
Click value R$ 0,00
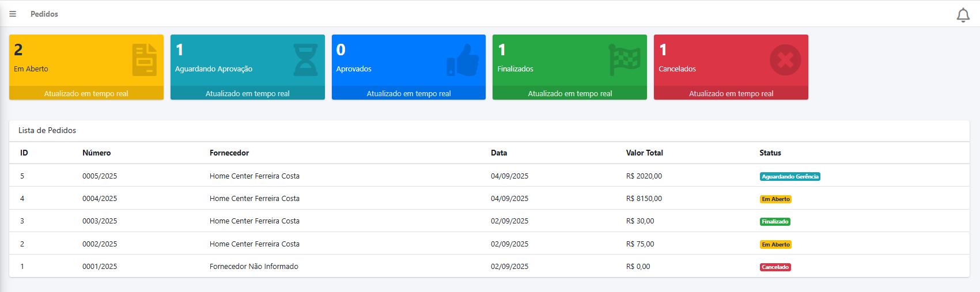(x=638, y=267)
